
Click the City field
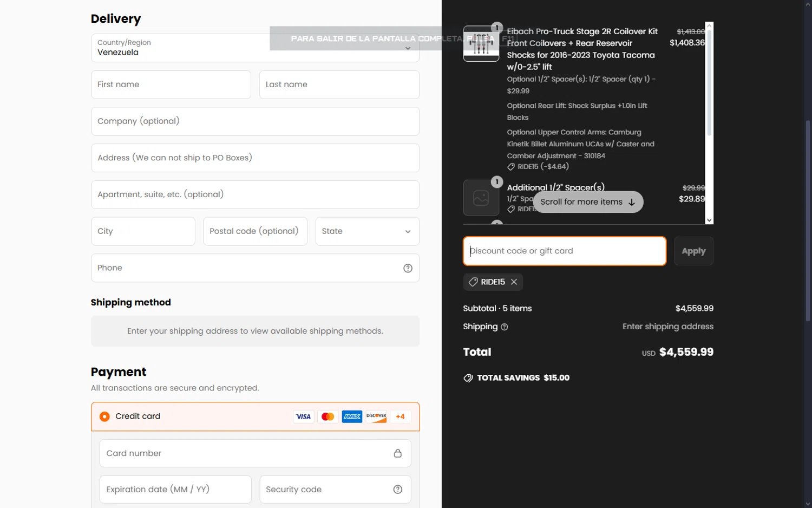click(x=143, y=231)
